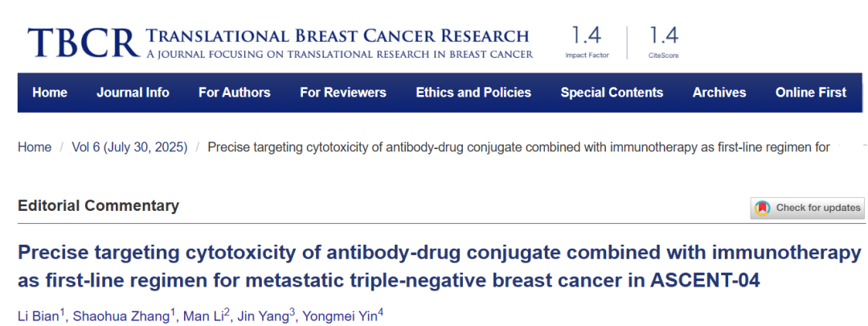This screenshot has width=868, height=326.
Task: Open the Archives menu
Action: (719, 93)
